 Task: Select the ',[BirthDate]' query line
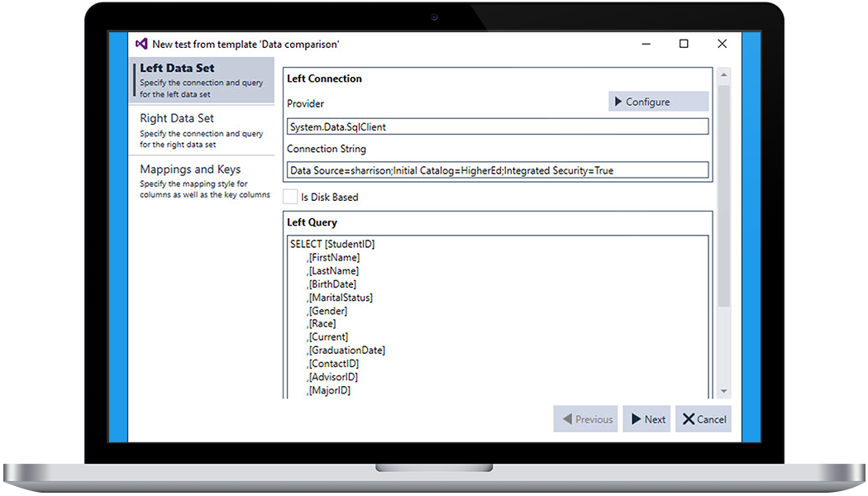coord(331,284)
